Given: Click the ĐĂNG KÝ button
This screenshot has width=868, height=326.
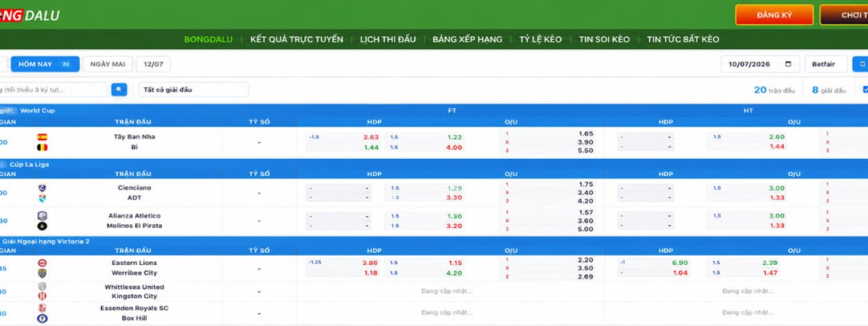Looking at the screenshot, I should point(774,15).
